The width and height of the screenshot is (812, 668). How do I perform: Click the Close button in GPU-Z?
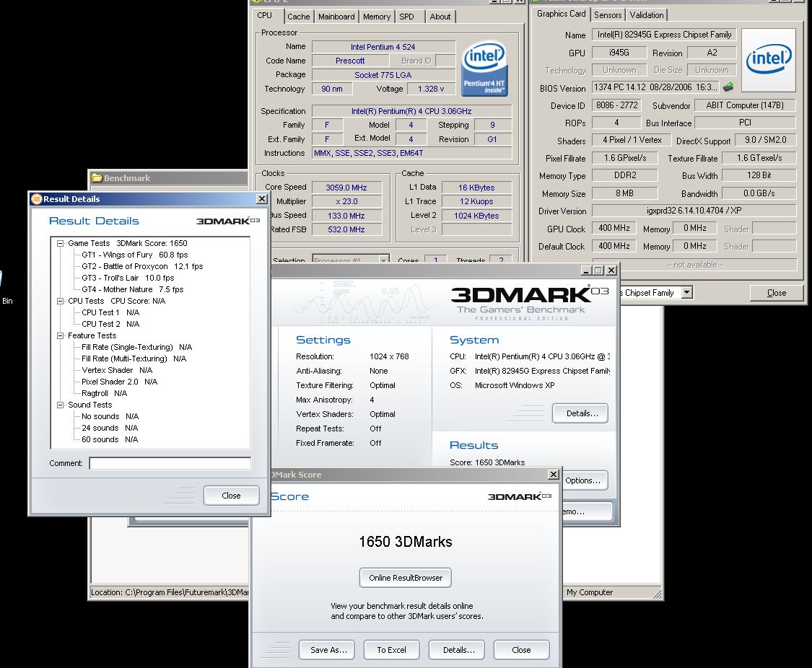click(776, 293)
